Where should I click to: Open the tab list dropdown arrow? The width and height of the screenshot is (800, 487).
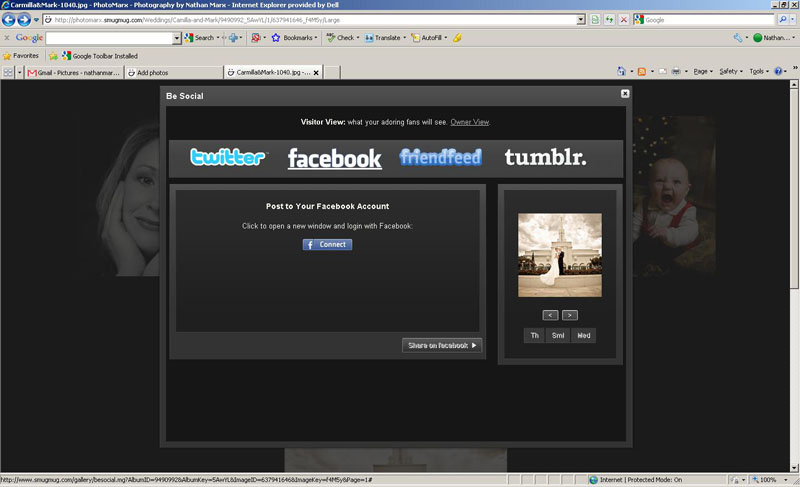tap(19, 72)
